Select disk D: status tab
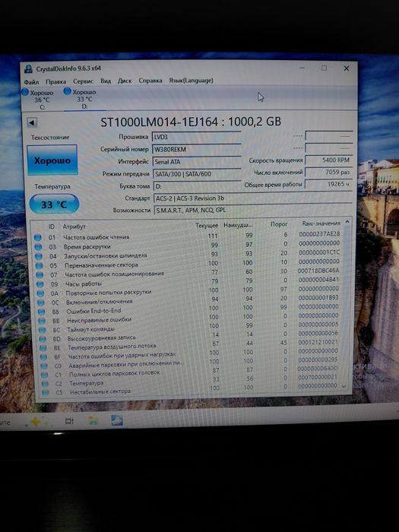Screen dimensions: 399x532 pos(81,99)
